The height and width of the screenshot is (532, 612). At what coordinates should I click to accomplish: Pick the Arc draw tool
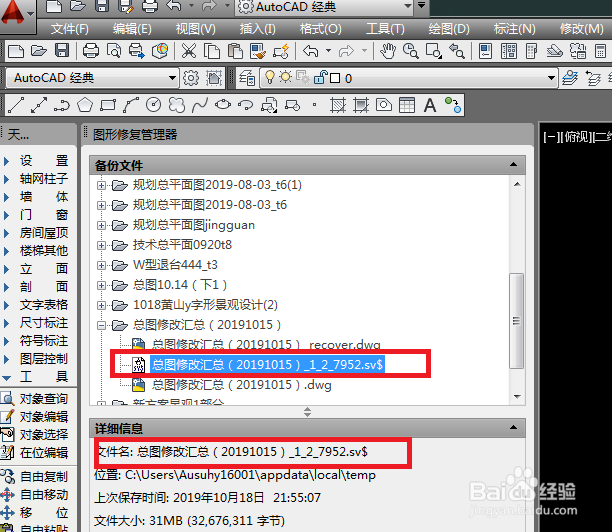[131, 105]
